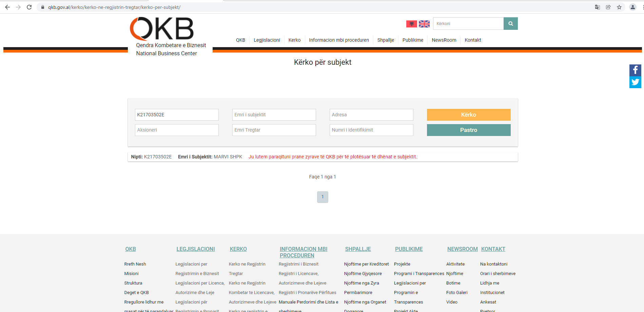644x312 pixels.
Task: Click the Facebook share icon
Action: tap(635, 70)
